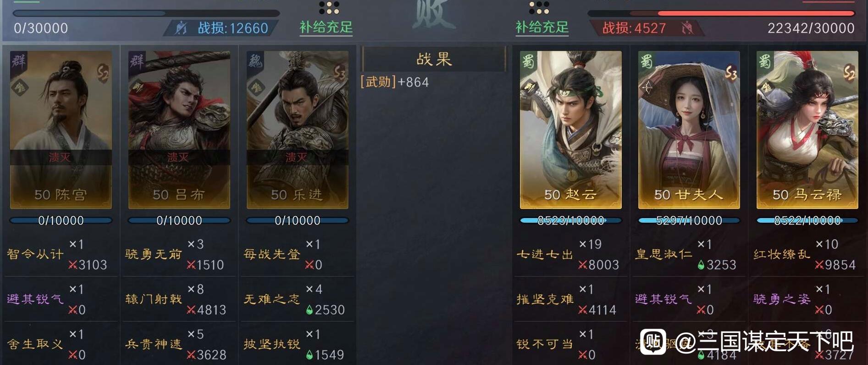The height and width of the screenshot is (365, 868).
Task: Open the left 补给充足 supply link
Action: (x=326, y=28)
